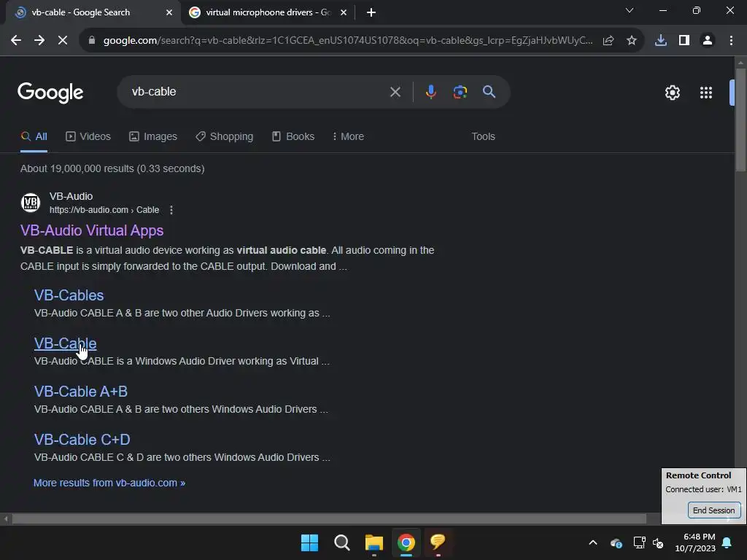Switch to the virtual microphone drivers tab
The width and height of the screenshot is (747, 560).
coord(268,12)
